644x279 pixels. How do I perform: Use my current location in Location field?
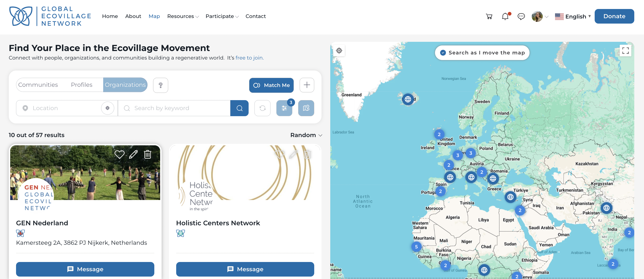coord(107,108)
